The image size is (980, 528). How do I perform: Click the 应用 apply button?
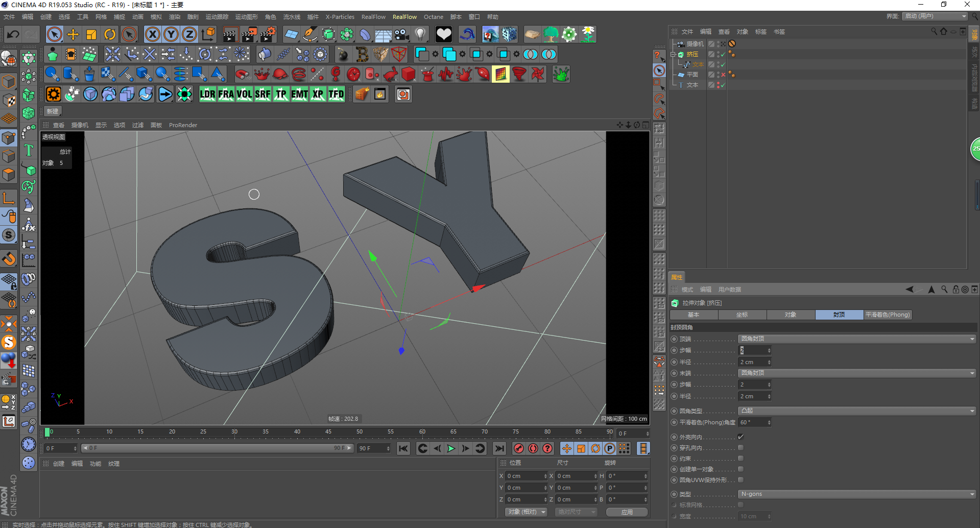coord(627,512)
